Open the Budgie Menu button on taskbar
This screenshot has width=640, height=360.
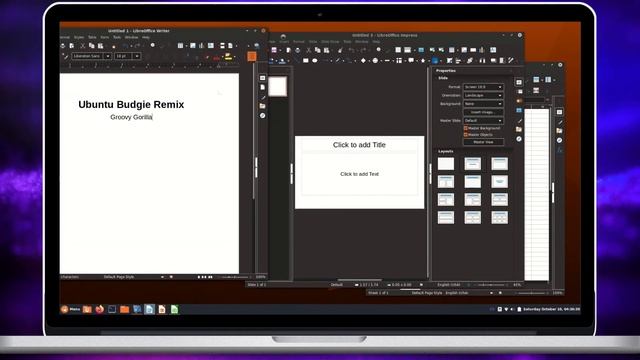pyautogui.click(x=71, y=309)
